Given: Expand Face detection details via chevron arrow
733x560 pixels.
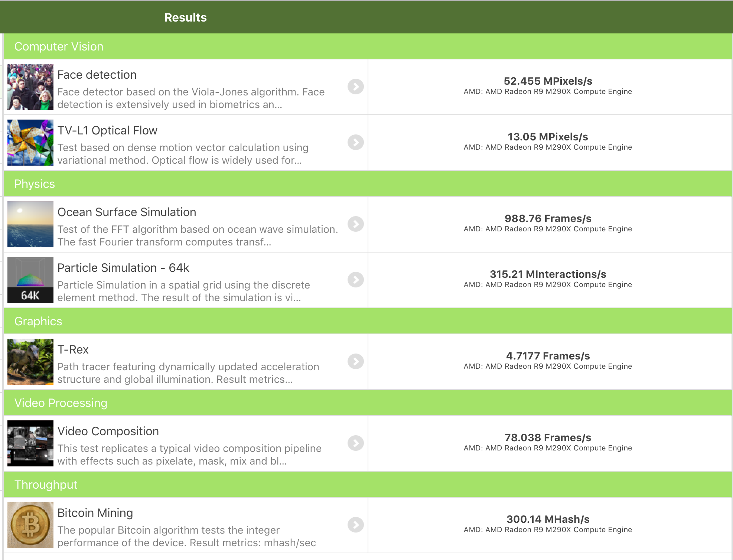Looking at the screenshot, I should (x=356, y=87).
